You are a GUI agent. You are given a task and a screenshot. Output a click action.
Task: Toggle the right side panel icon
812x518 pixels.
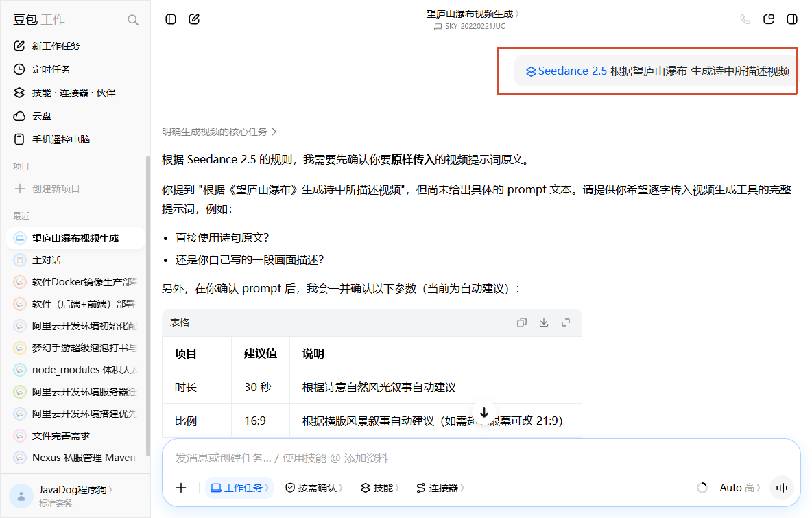[x=792, y=19]
